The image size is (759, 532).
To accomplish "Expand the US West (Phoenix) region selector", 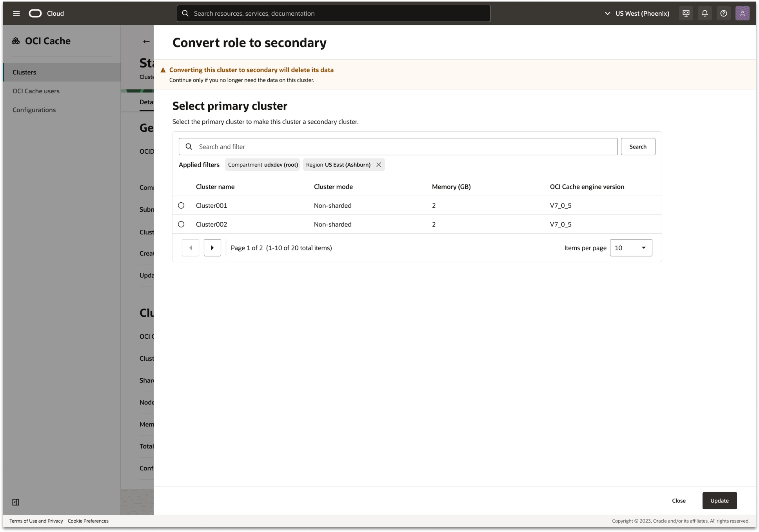I will click(637, 13).
